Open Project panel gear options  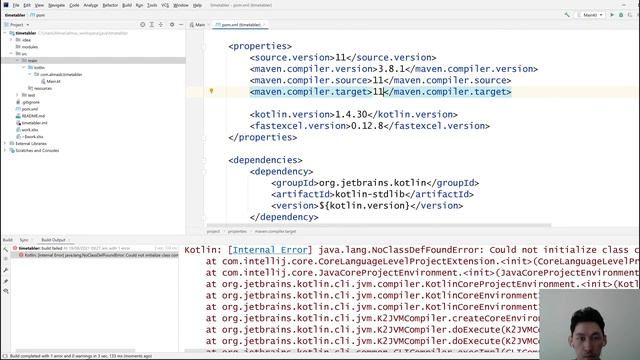coord(172,25)
